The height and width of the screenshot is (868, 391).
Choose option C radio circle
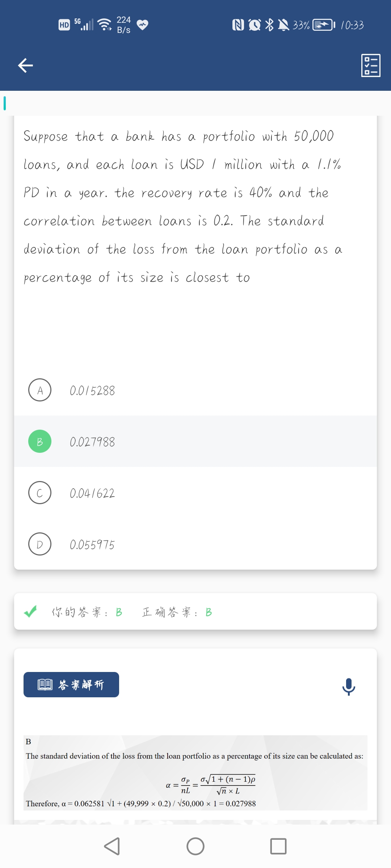(40, 493)
